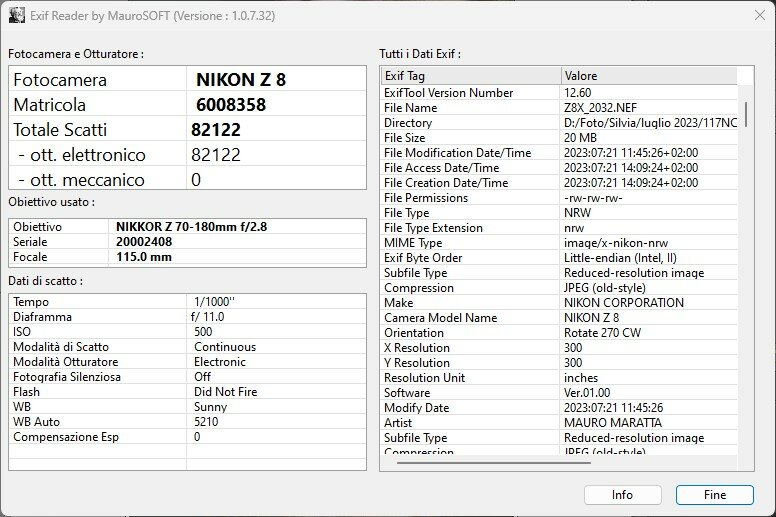Click the 'ott. meccanico' row label
776x517 pixels.
81,180
